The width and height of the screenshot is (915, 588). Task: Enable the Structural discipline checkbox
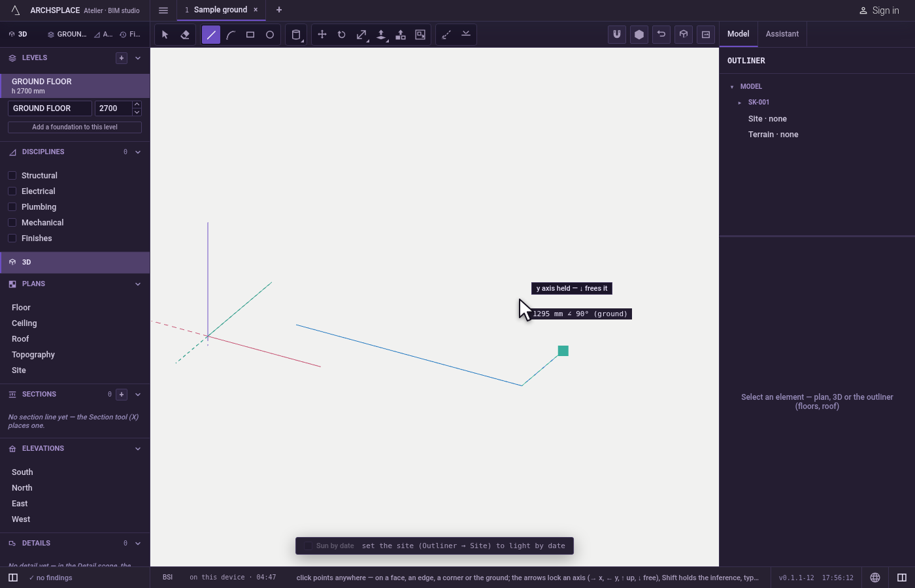(12, 176)
